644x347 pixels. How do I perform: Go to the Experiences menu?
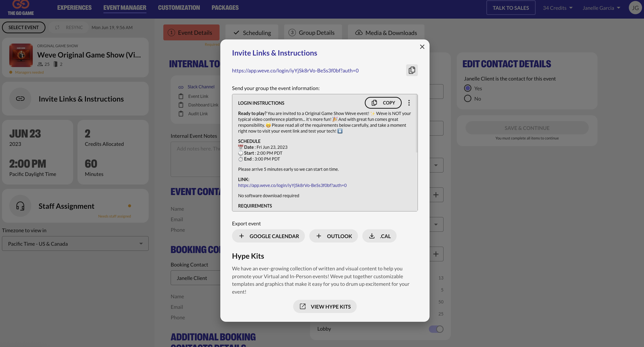coord(74,8)
